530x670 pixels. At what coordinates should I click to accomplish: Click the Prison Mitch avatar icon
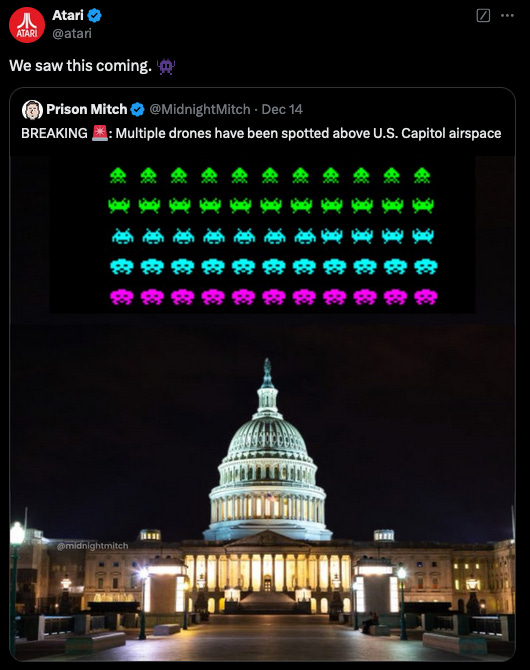pos(32,110)
